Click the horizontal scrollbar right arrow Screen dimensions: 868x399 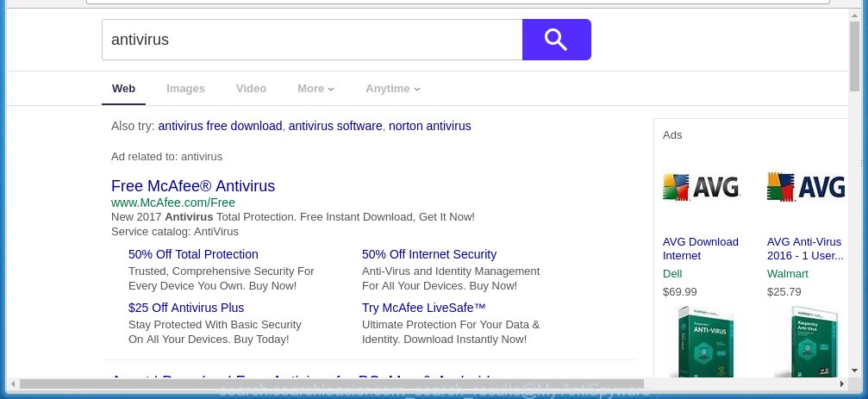pos(842,383)
